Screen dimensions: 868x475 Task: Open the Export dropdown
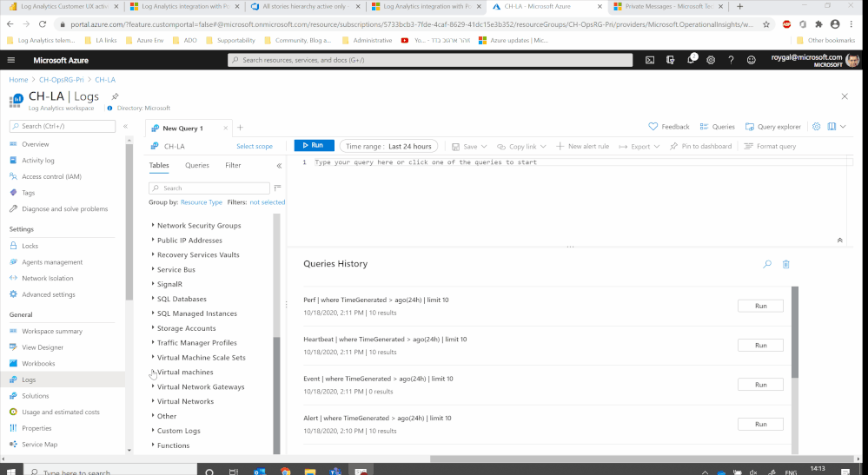639,147
